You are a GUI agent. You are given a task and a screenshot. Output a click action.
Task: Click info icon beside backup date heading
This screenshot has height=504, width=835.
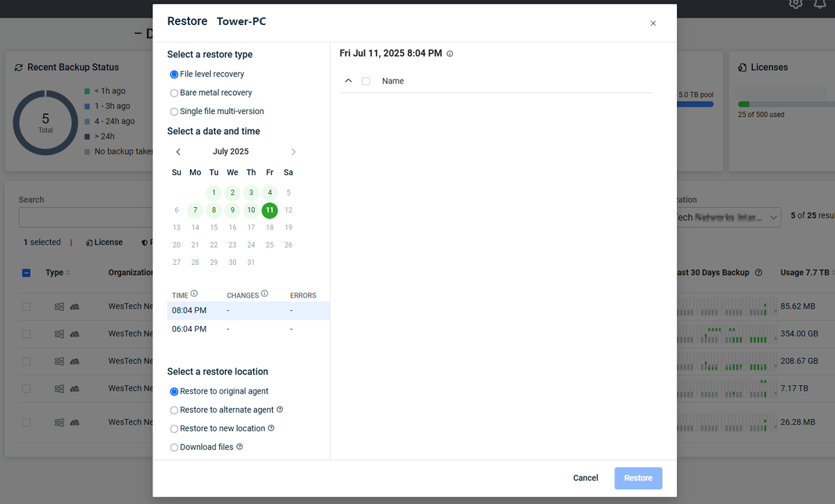[450, 54]
